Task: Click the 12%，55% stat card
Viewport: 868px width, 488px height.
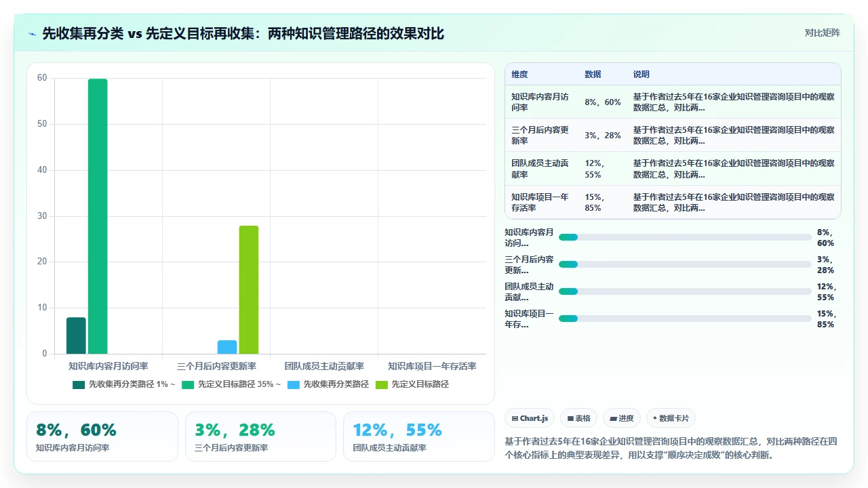Action: tap(419, 436)
